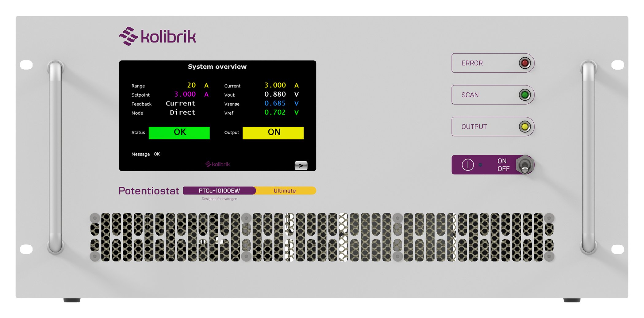Select the Range 20 A value
Screen dimensions: 644x318
point(191,85)
